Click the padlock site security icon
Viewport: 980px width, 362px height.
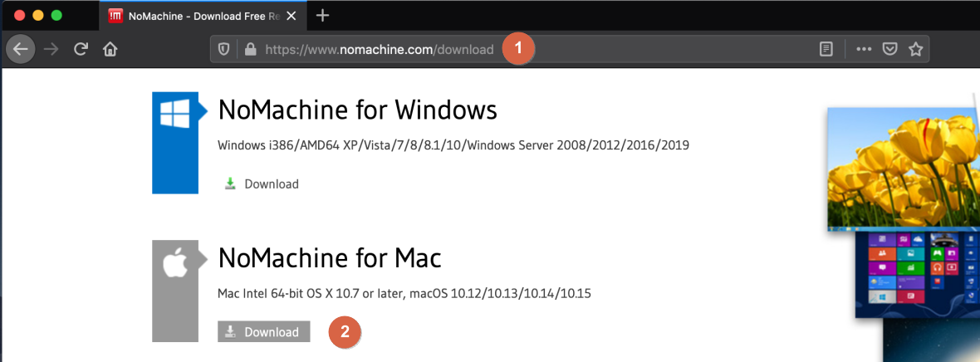click(x=251, y=49)
